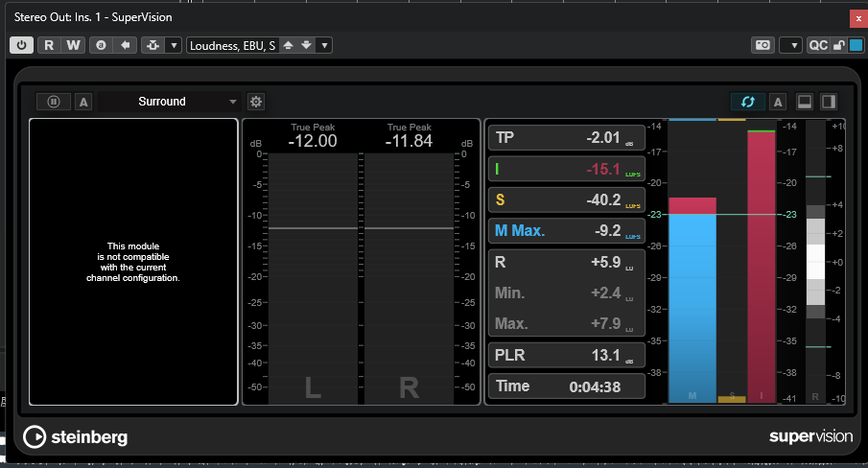Select the incompatible Surround module slot
The image size is (868, 468).
133,262
